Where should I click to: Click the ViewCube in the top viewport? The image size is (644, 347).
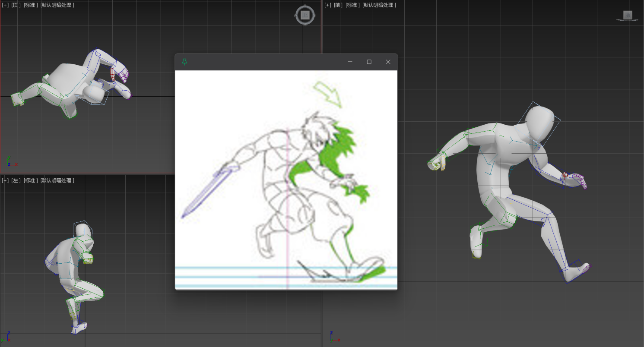(x=305, y=15)
